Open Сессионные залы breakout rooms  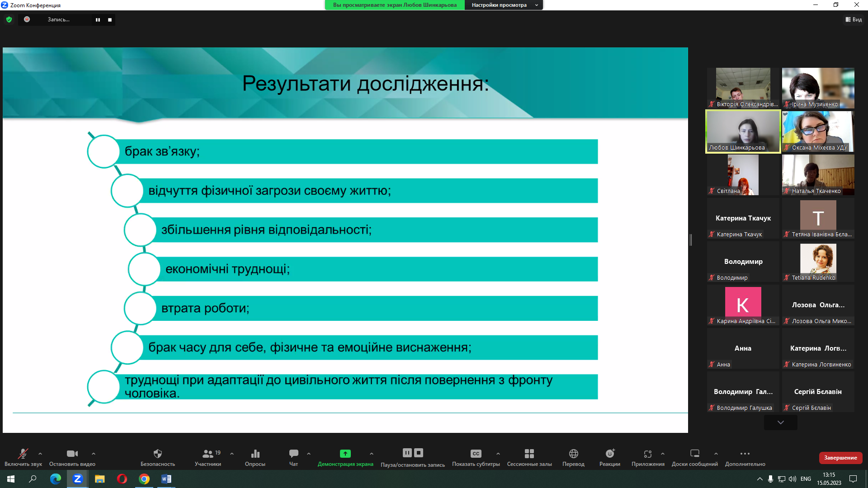[x=530, y=456]
